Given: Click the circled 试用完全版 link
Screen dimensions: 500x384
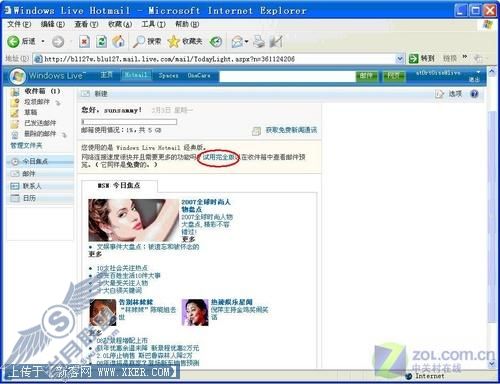Looking at the screenshot, I should [x=218, y=157].
